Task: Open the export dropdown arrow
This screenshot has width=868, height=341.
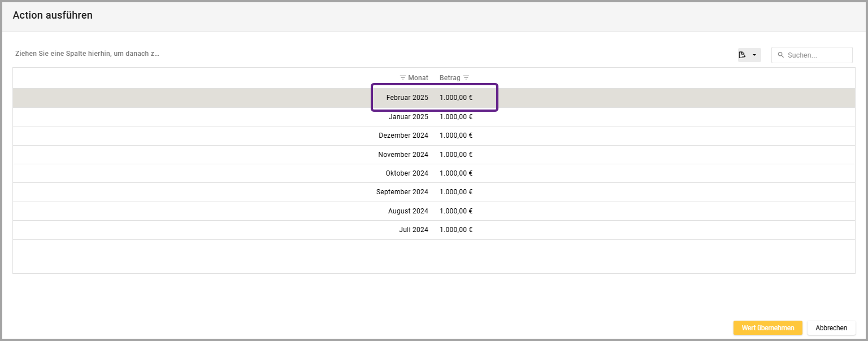Action: click(754, 55)
